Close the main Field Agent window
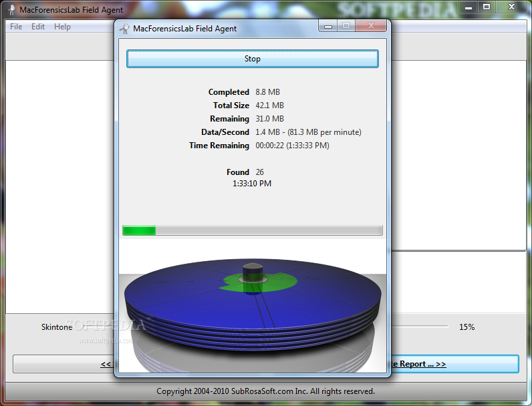This screenshot has width=532, height=406. coord(512,7)
